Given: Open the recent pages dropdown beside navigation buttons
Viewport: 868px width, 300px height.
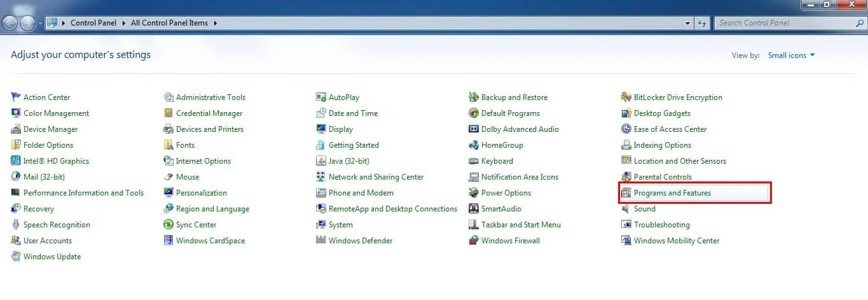Looking at the screenshot, I should click(x=41, y=23).
